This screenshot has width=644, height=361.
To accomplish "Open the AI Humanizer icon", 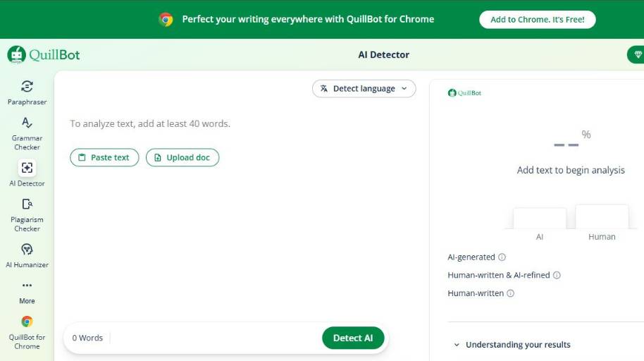I will pos(27,250).
